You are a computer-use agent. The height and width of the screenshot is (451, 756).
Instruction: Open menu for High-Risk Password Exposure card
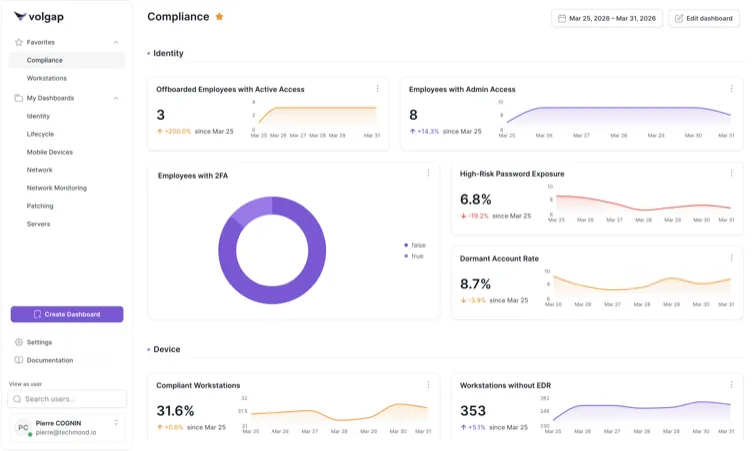tap(731, 173)
